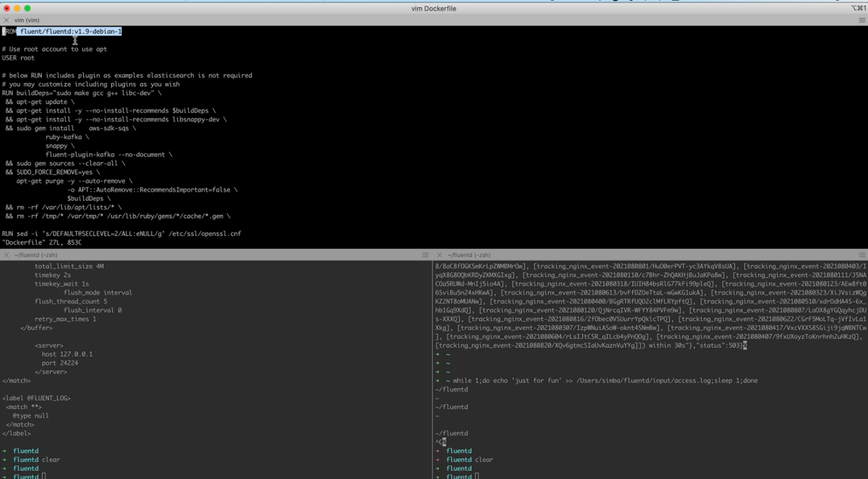Click the 'fluent-plugin-kafka --no-document' line

[108, 155]
